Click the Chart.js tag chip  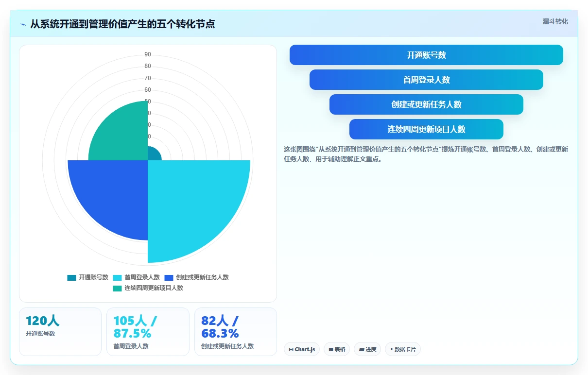[x=302, y=349]
